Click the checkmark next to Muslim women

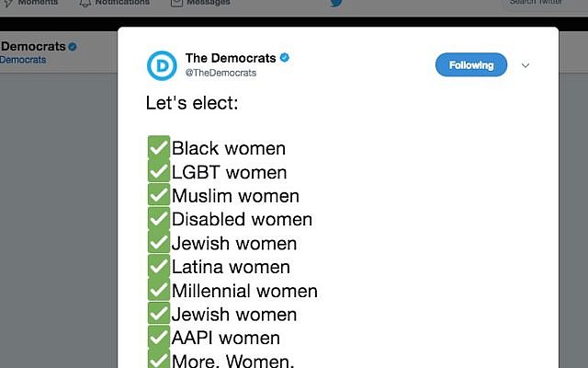159,194
